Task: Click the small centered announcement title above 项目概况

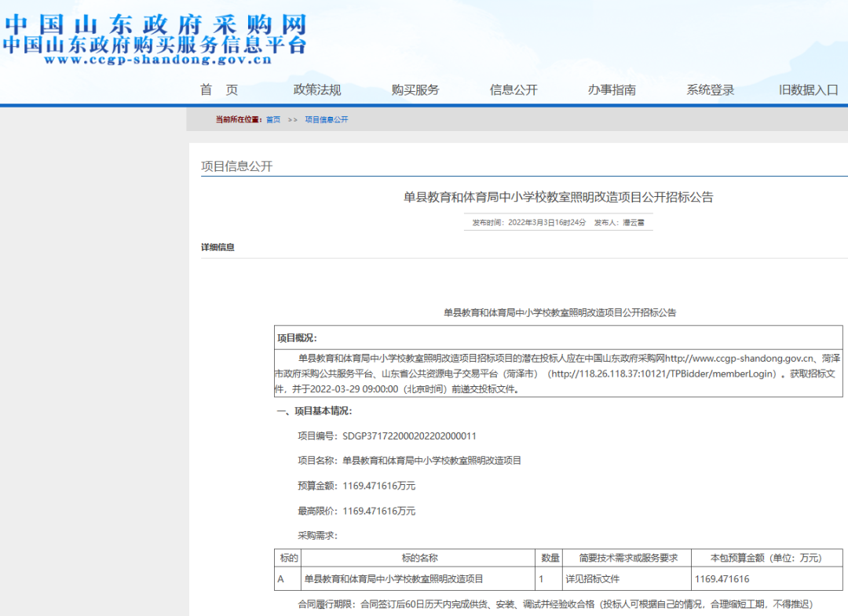Action: pyautogui.click(x=560, y=312)
